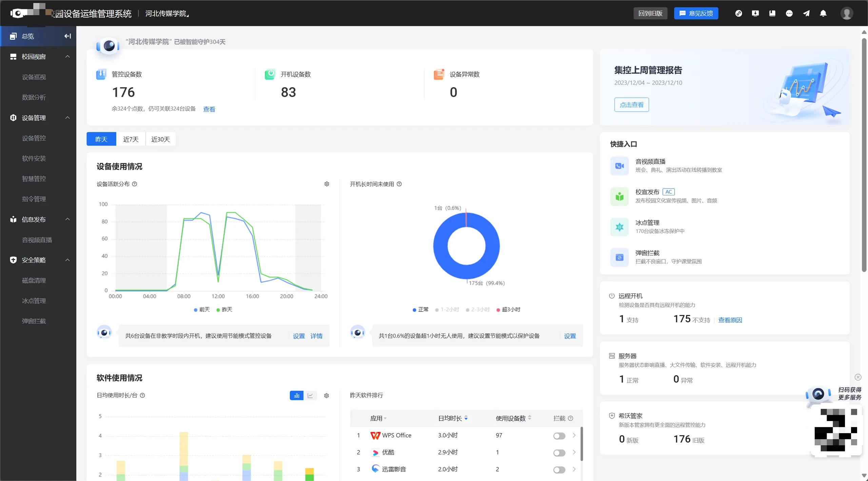The height and width of the screenshot is (481, 868).
Task: Click 查看 link under 管控设备数
Action: coord(209,109)
